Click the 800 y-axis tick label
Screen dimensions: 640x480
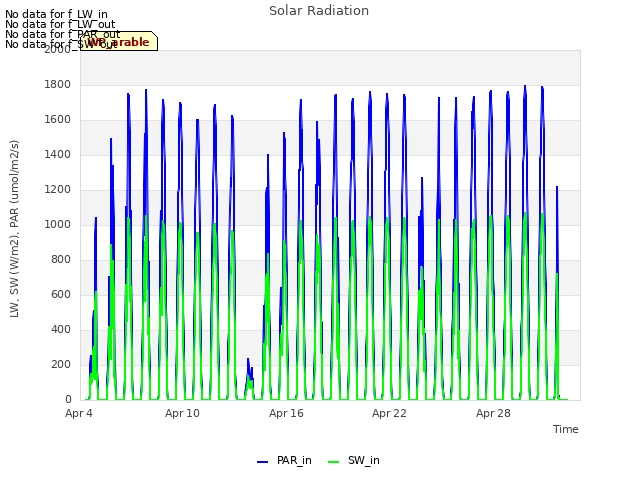coord(61,260)
